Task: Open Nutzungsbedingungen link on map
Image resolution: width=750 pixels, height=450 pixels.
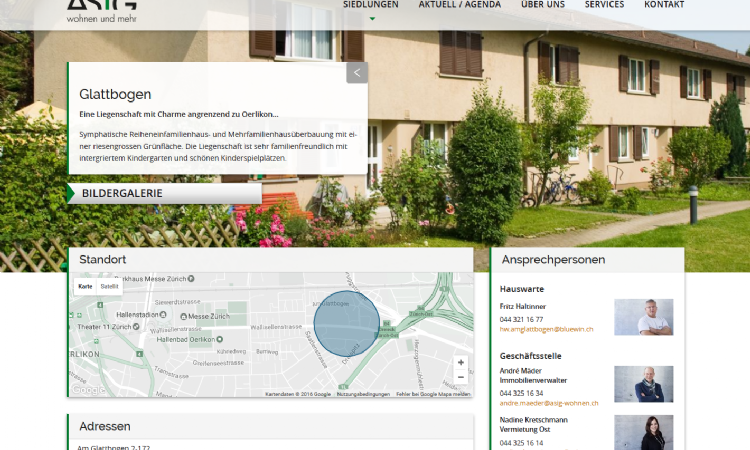Action: coord(363,394)
